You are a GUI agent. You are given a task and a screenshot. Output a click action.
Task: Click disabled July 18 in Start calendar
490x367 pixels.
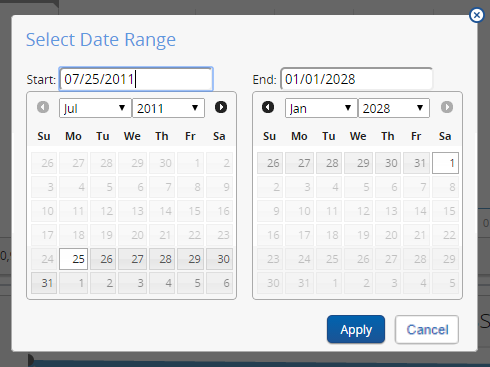[73, 235]
